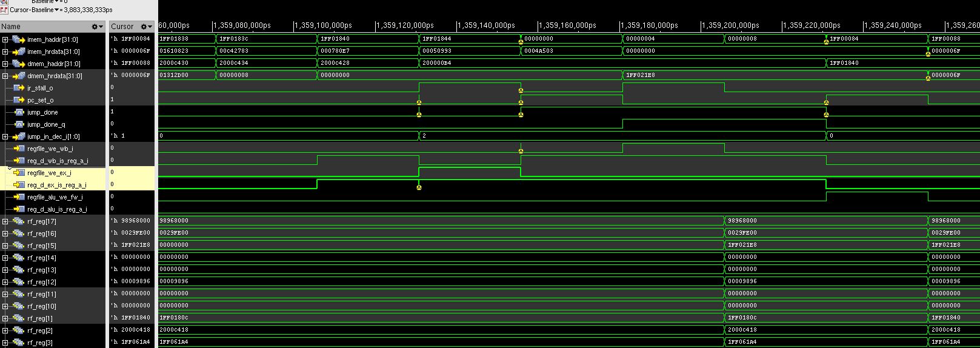Click cursor value 'h 00009896

[x=131, y=281]
